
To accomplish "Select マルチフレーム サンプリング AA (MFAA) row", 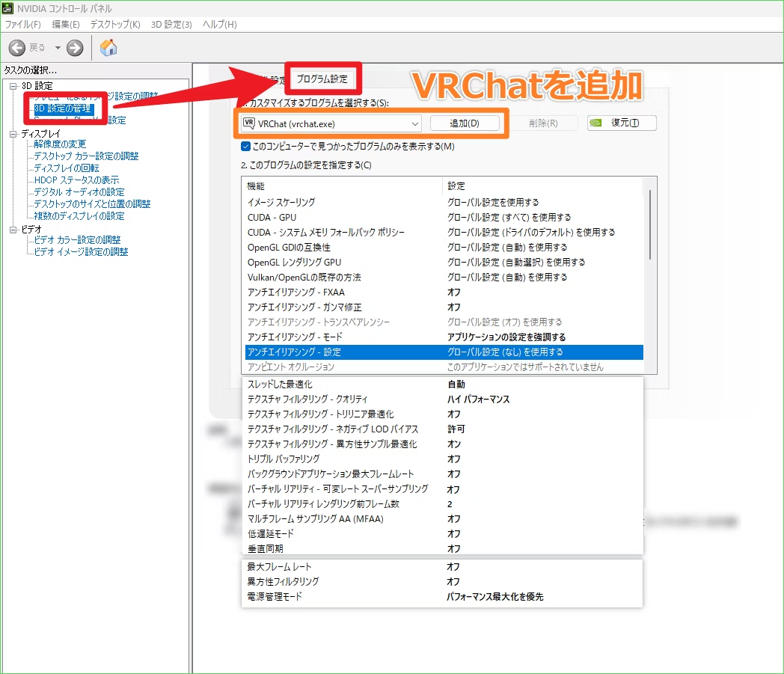I will point(444,519).
